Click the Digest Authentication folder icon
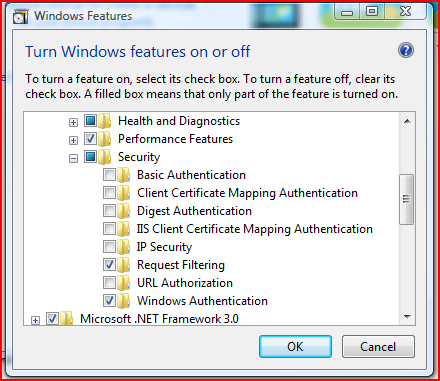The width and height of the screenshot is (440, 381). (124, 211)
